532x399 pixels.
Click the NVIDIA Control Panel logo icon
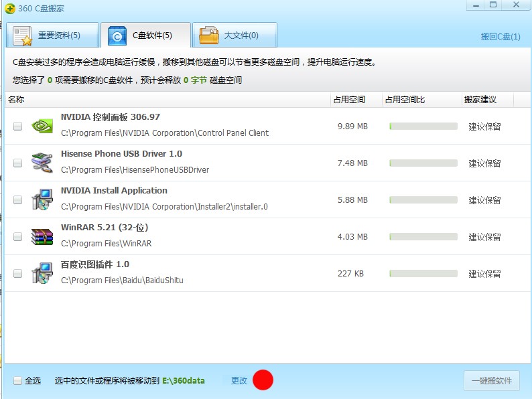click(x=42, y=126)
